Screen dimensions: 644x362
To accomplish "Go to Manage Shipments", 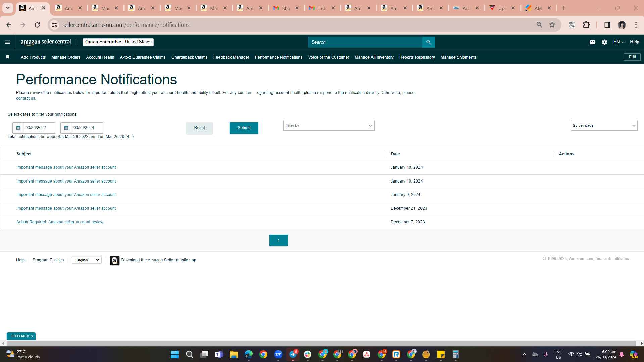I will pos(458,57).
